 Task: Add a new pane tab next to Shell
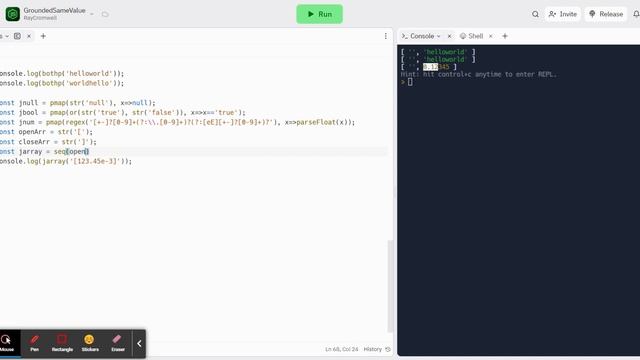click(505, 36)
